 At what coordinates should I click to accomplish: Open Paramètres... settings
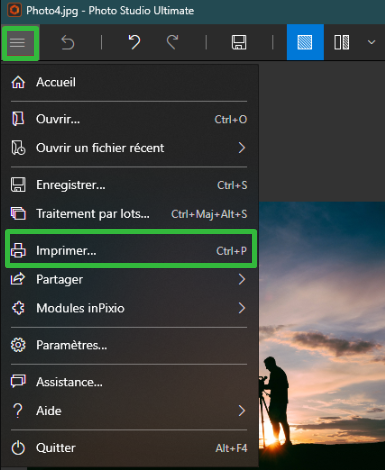[129, 345]
